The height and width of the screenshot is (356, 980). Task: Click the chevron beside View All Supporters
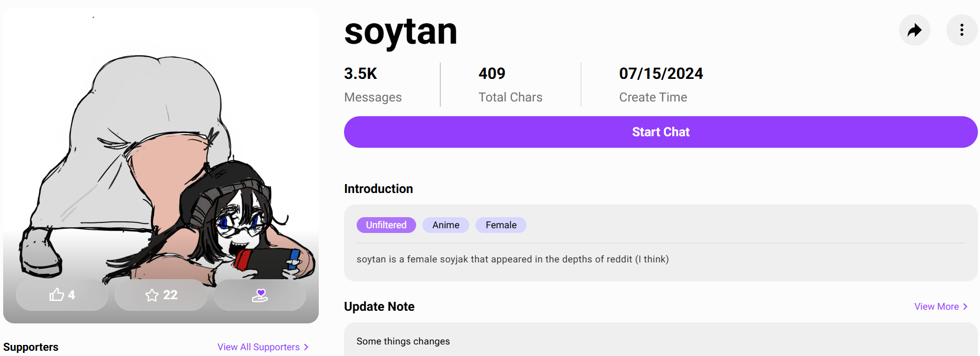[x=306, y=347]
